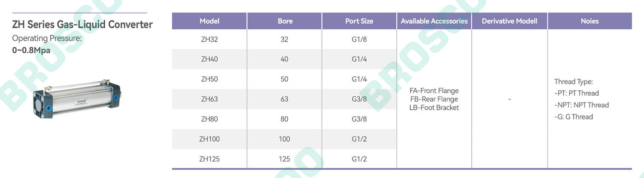
Task: Click the ZH63 model cell
Action: (210, 99)
